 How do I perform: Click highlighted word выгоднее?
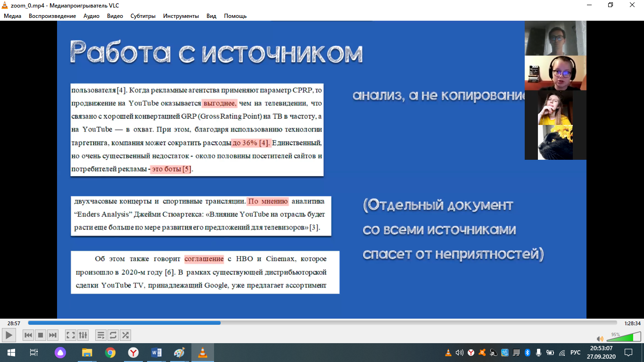pyautogui.click(x=220, y=103)
